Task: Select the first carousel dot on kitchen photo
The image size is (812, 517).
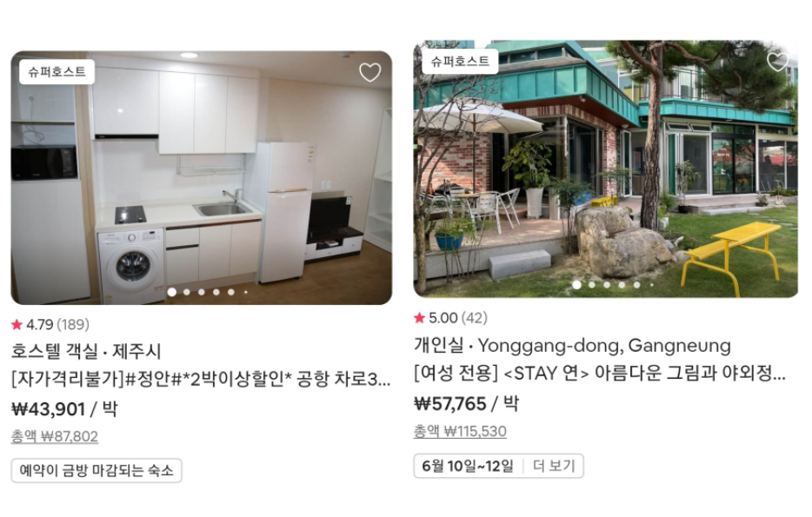Action: pos(172,292)
